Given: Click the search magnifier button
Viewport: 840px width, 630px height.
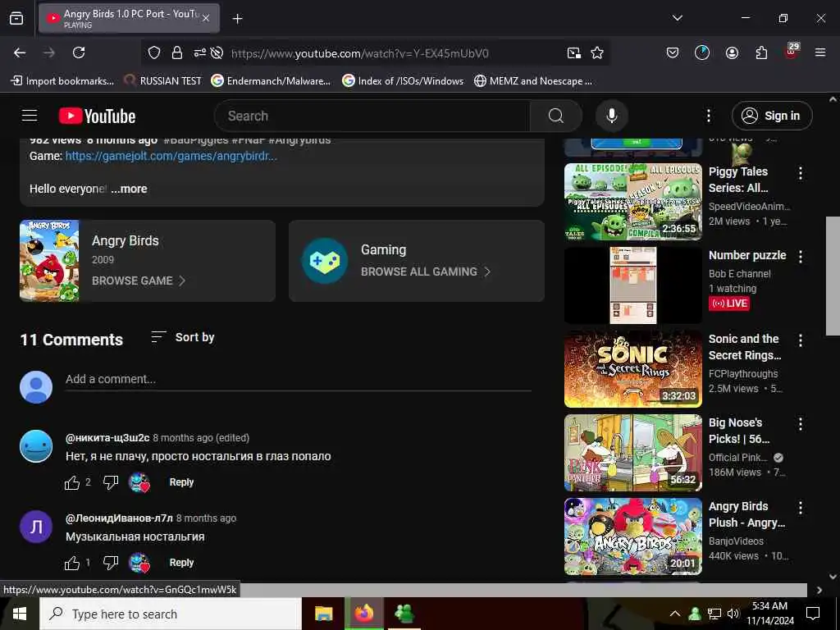Looking at the screenshot, I should (556, 116).
